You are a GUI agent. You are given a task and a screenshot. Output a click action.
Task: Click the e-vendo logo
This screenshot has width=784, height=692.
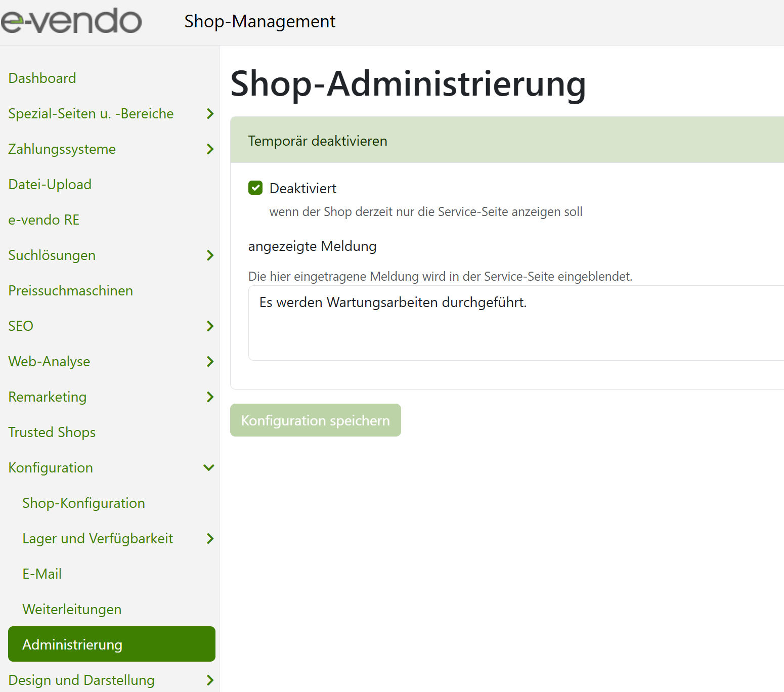(x=71, y=21)
